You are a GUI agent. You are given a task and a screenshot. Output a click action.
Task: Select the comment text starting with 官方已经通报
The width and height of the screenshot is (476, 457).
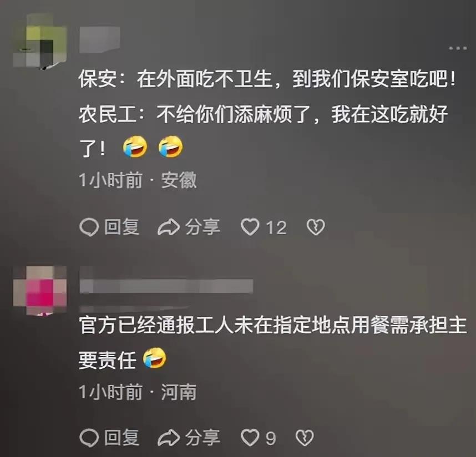pos(272,343)
